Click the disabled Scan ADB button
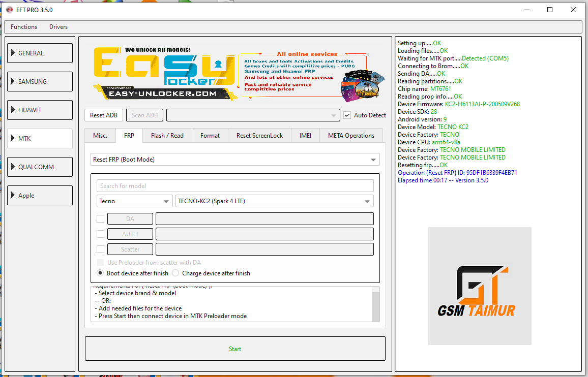Image resolution: width=588 pixels, height=377 pixels. pyautogui.click(x=144, y=115)
